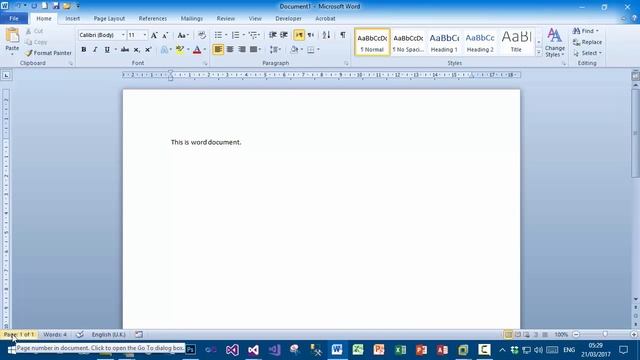Screen dimensions: 640x360
Task: Click the Increase Indent icon
Action: click(284, 35)
